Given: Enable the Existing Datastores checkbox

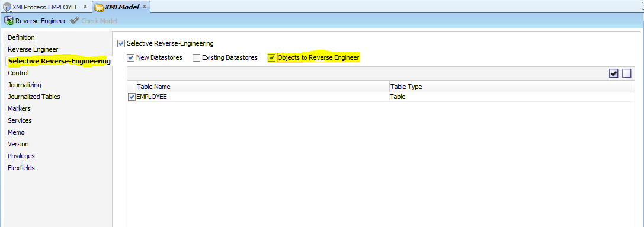Looking at the screenshot, I should [196, 58].
